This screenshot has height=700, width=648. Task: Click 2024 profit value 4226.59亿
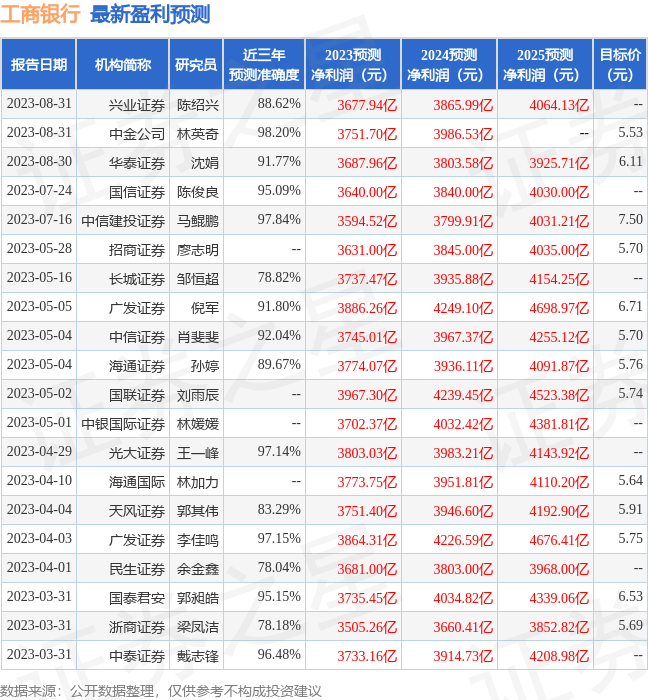463,540
